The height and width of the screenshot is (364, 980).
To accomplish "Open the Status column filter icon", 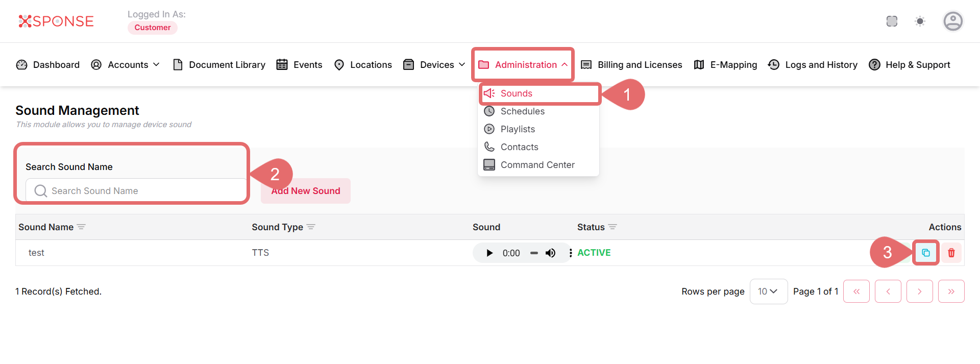I will point(612,227).
